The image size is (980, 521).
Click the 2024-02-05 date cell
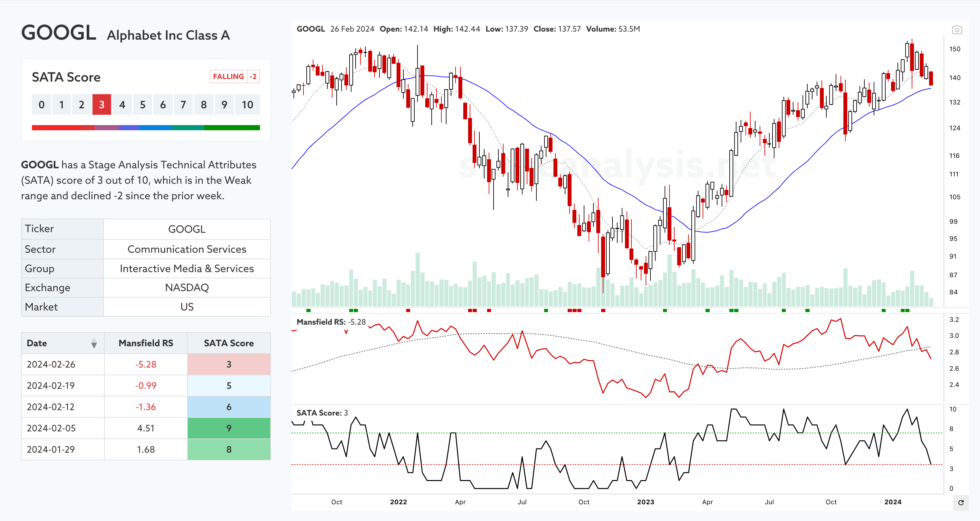tap(63, 428)
